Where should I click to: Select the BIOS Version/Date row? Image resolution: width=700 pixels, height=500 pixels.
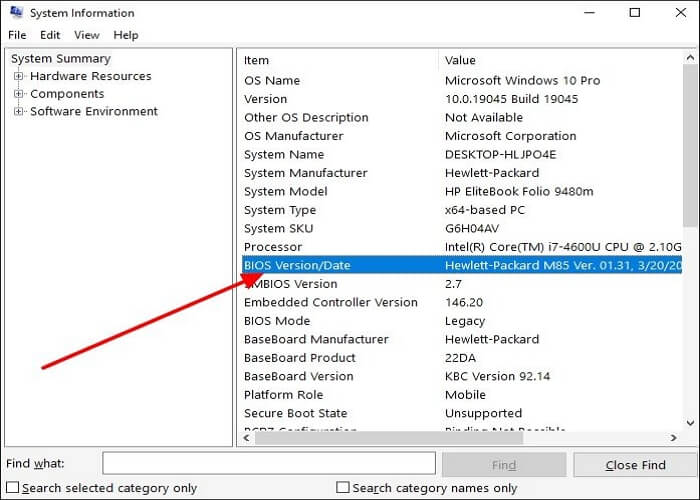(340, 265)
